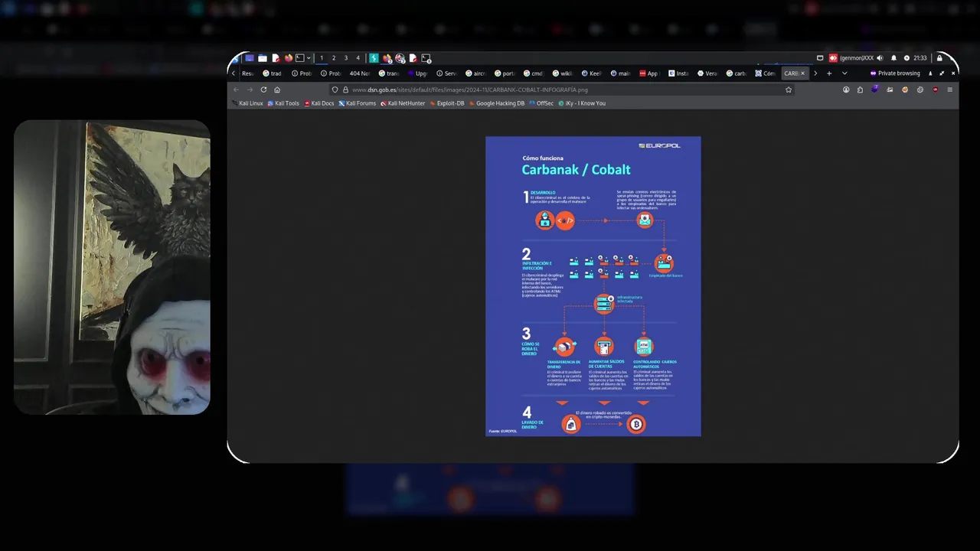
Task: Open the extensions puzzle icon
Action: point(860,90)
